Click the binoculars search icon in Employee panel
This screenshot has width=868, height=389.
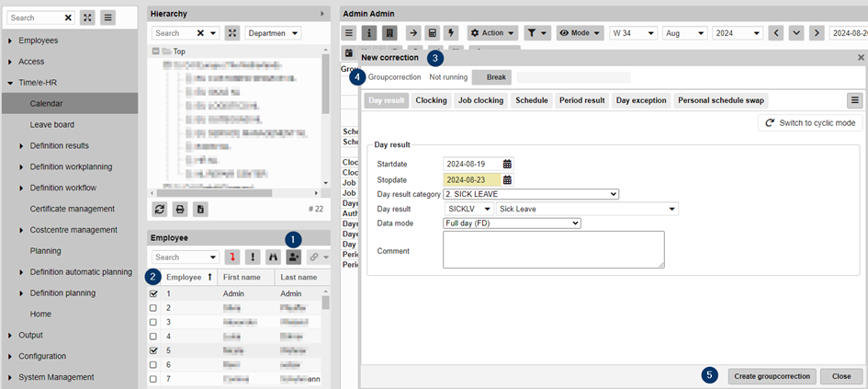[x=272, y=257]
